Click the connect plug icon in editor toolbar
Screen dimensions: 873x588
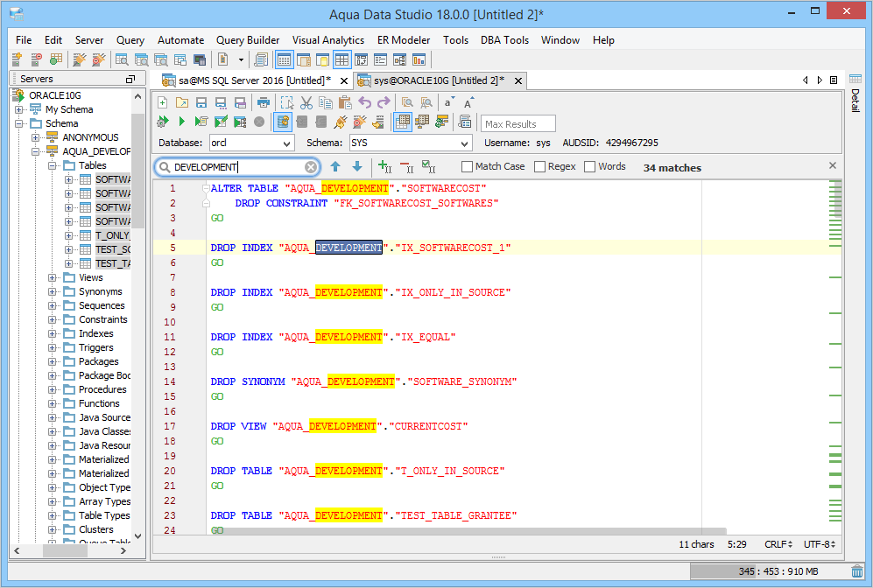click(x=341, y=122)
